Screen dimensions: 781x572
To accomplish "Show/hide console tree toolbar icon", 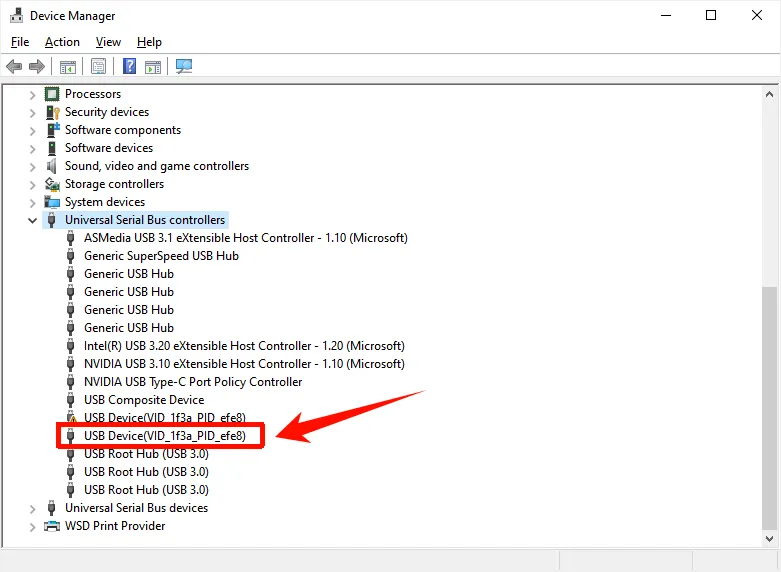I will [68, 66].
